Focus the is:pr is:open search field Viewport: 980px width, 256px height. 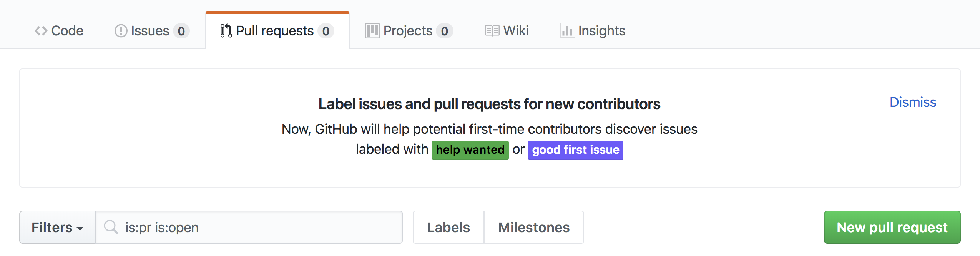tap(249, 227)
